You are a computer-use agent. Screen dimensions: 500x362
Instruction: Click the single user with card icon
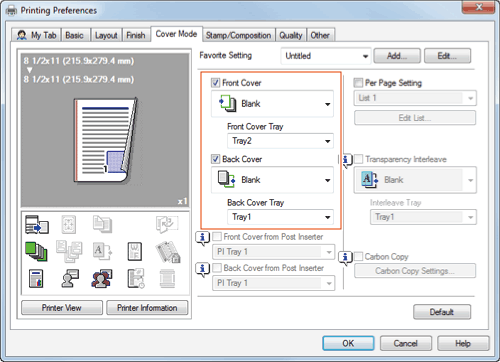pyautogui.click(x=70, y=279)
